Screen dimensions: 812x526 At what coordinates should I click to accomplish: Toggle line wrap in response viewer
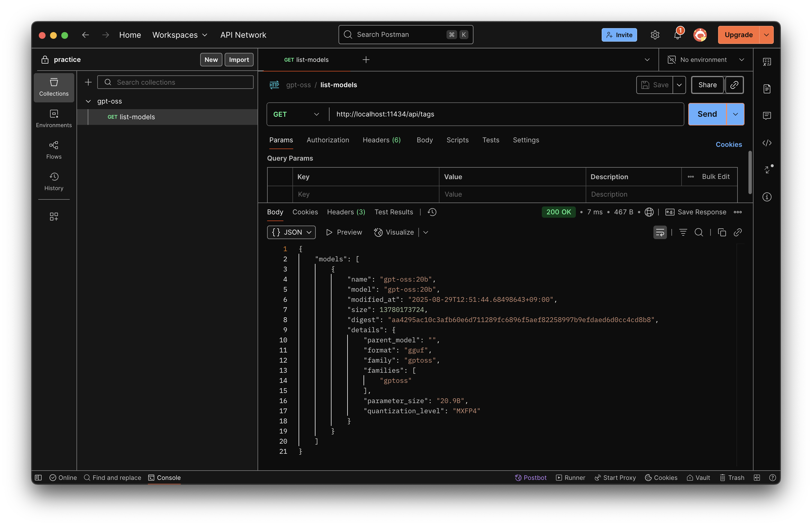coord(660,232)
